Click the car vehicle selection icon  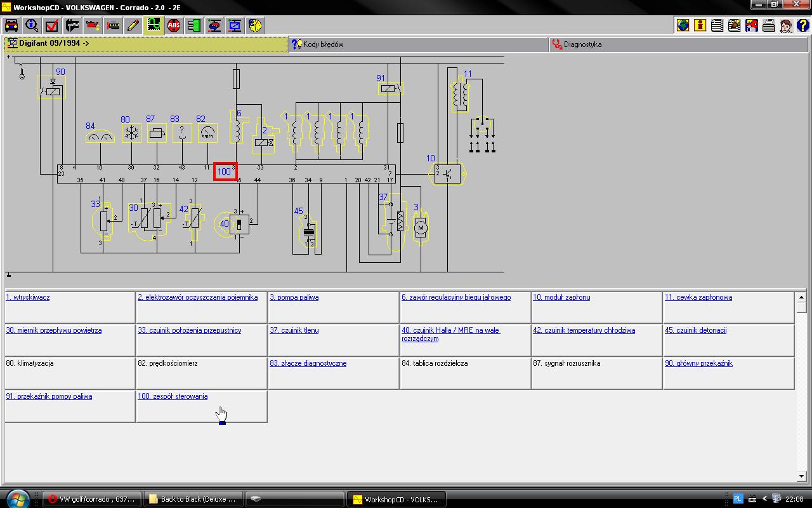11,25
